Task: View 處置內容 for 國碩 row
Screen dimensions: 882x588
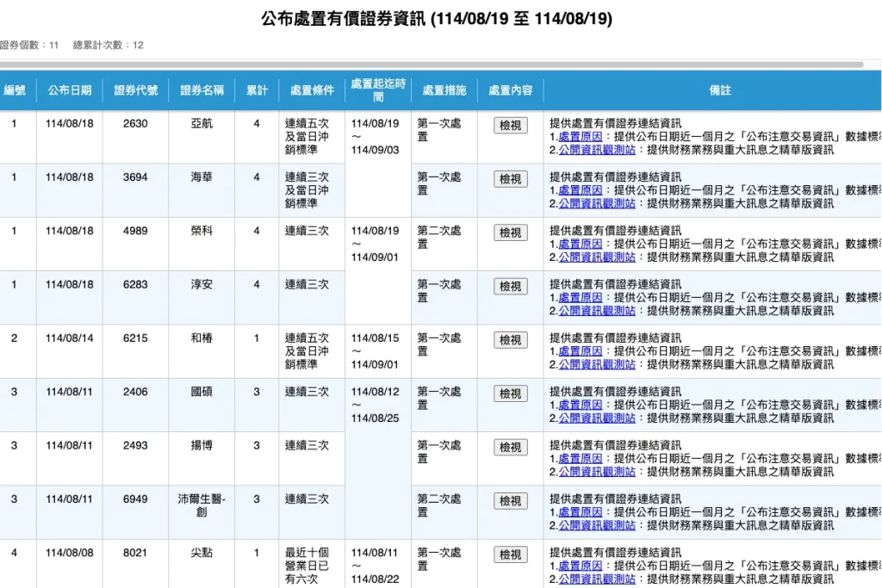Action: (x=510, y=393)
